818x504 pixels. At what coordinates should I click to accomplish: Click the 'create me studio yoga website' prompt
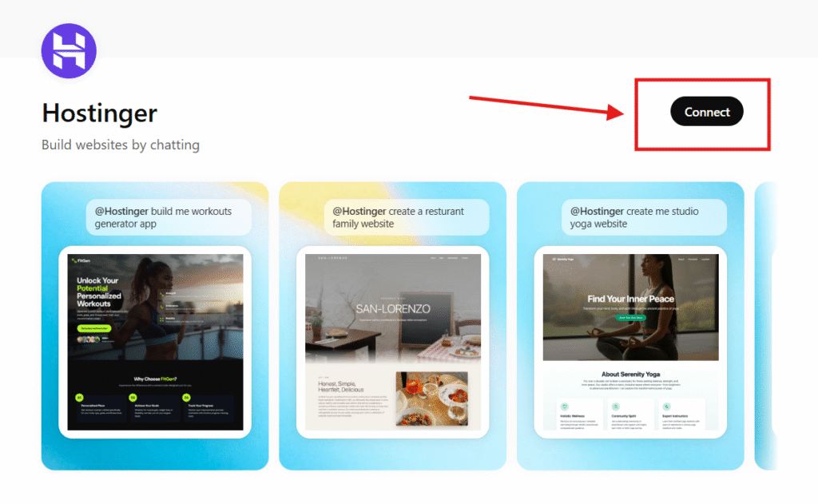pos(645,217)
